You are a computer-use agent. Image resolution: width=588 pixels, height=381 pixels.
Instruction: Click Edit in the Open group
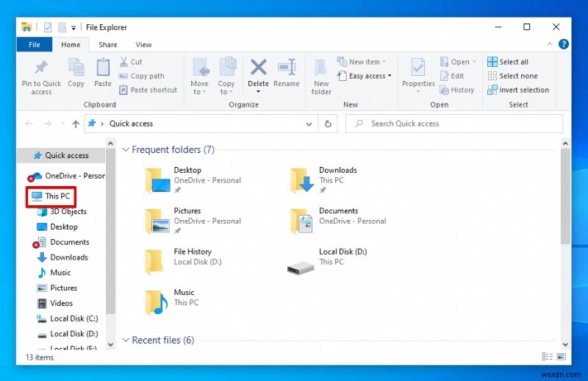point(452,76)
